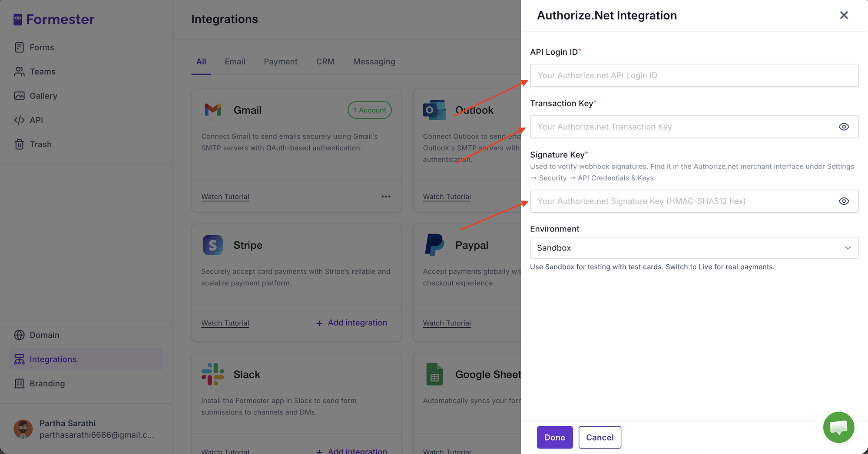This screenshot has width=868, height=454.
Task: Open Forms in the sidebar
Action: pyautogui.click(x=42, y=47)
